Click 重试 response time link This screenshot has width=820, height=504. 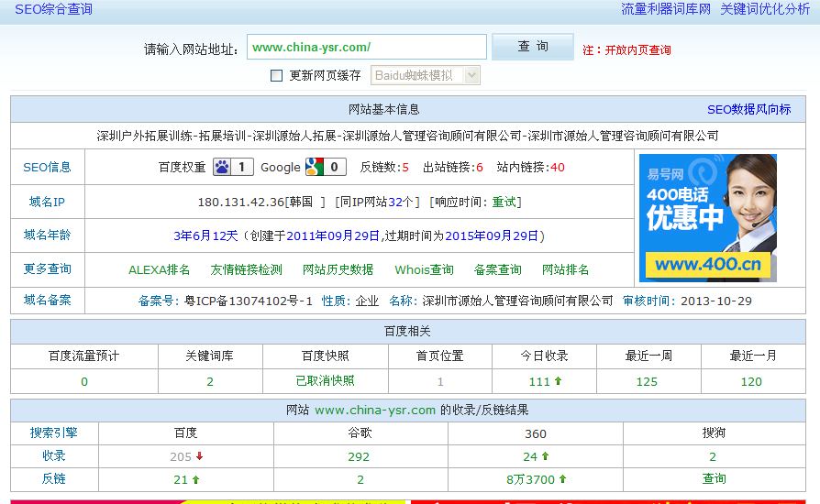504,203
